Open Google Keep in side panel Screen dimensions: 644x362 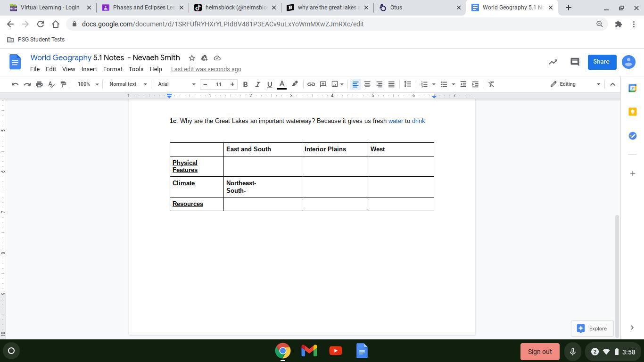pyautogui.click(x=632, y=112)
